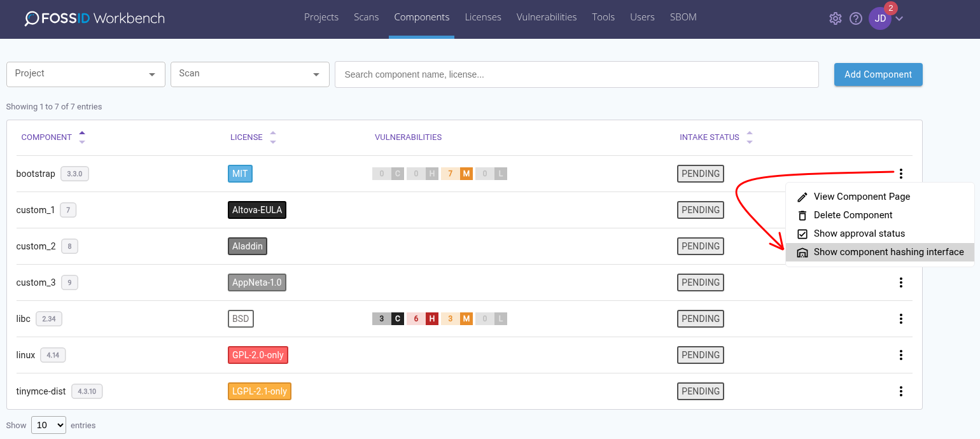Open the actions menu for bootstrap row
The width and height of the screenshot is (980, 439).
[901, 174]
